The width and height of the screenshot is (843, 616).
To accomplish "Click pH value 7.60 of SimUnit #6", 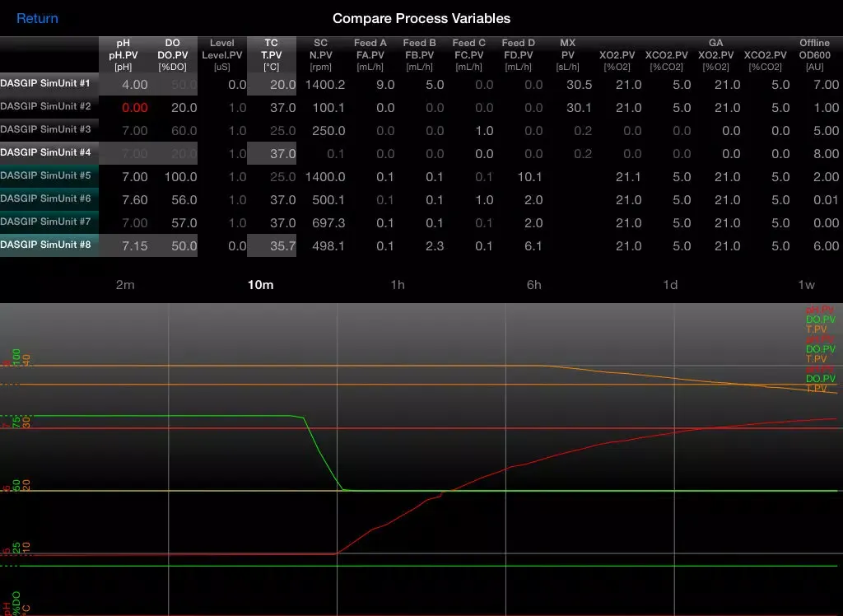I will 135,199.
